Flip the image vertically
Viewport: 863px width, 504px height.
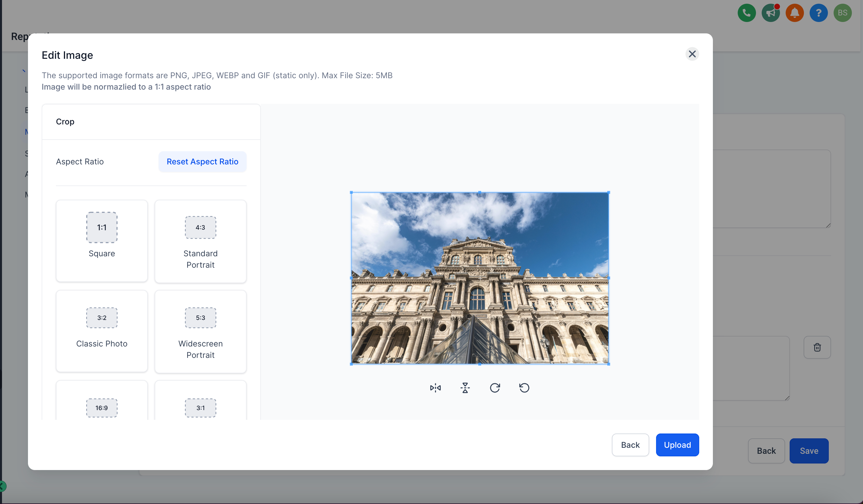click(x=465, y=388)
